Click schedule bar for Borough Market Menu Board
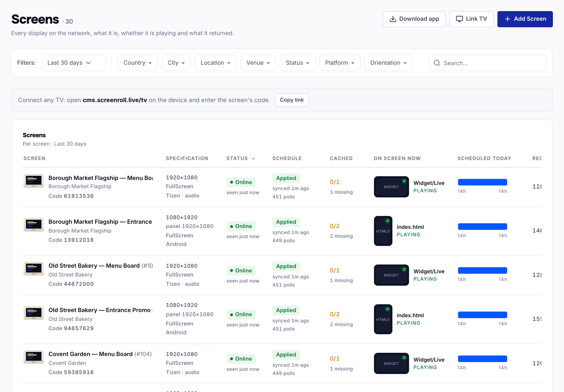 point(482,182)
